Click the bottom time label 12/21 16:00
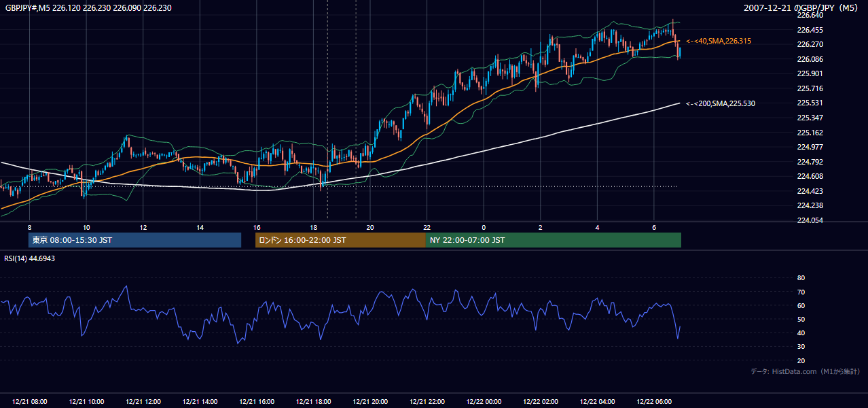 [x=257, y=402]
